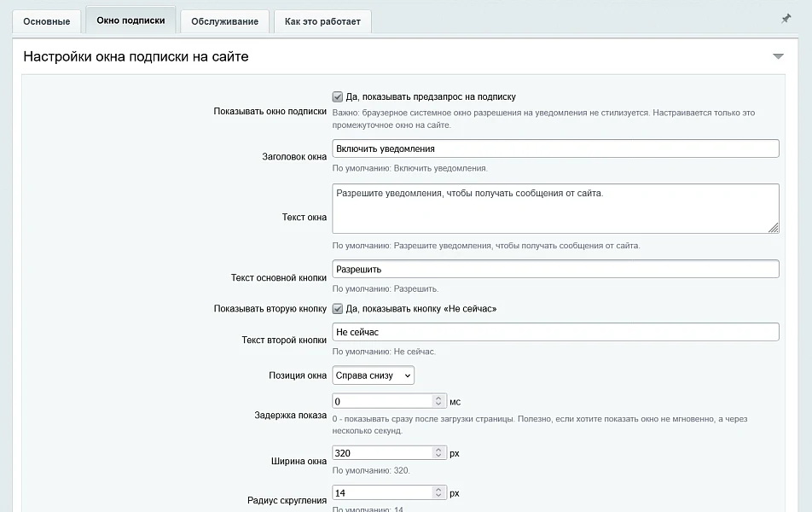Select the Окно подписки tab

(x=130, y=20)
